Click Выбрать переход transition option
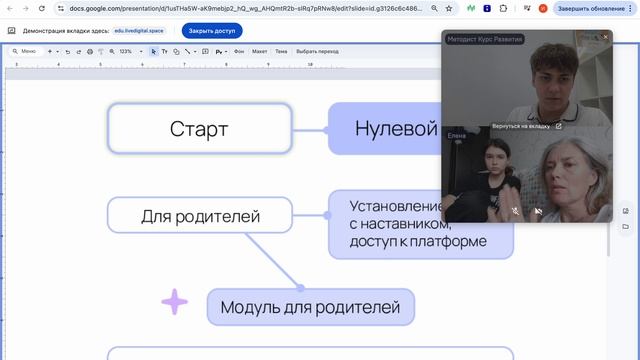 (x=317, y=51)
